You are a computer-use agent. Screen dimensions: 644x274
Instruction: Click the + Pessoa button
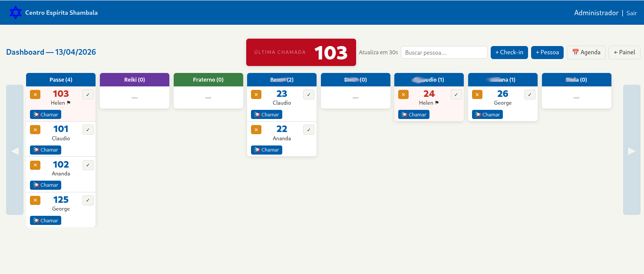click(x=547, y=52)
